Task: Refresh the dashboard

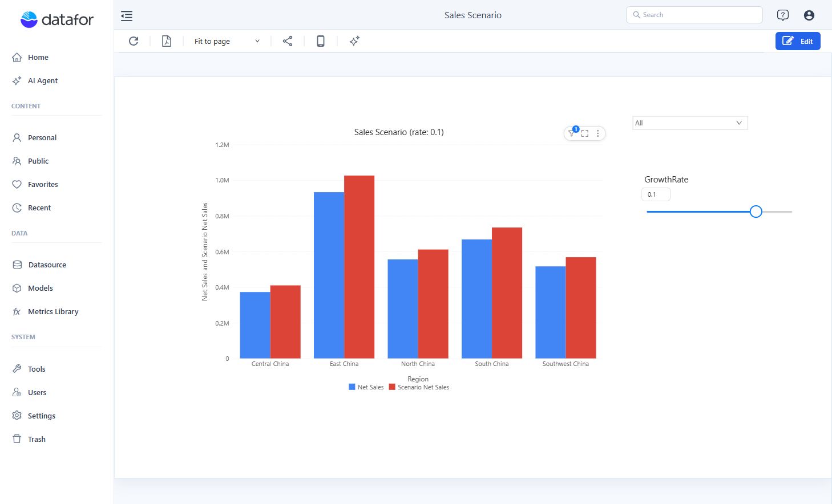Action: click(x=134, y=41)
